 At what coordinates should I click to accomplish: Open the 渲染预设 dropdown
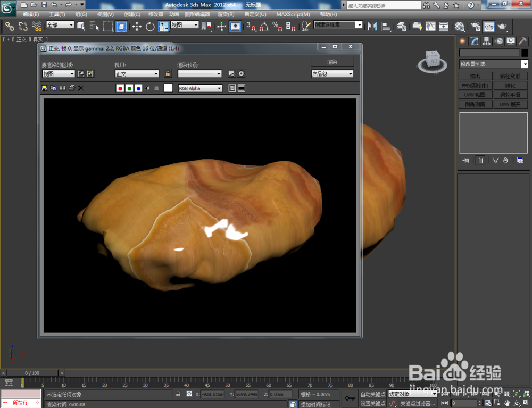(200, 74)
